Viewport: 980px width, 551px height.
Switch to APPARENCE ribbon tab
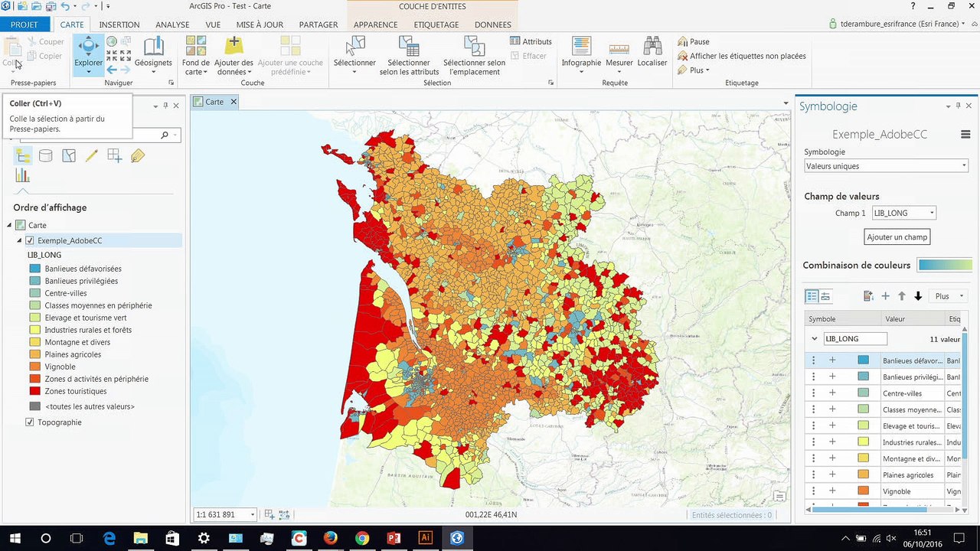[375, 24]
